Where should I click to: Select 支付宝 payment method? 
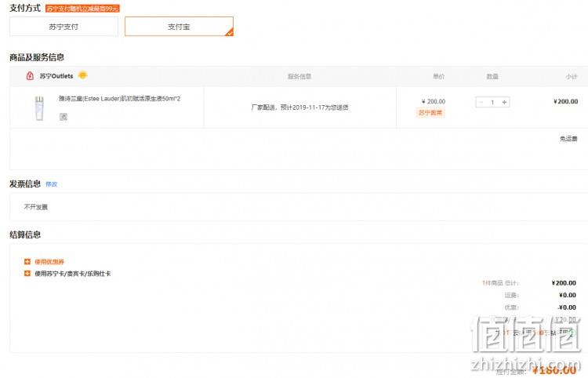pyautogui.click(x=179, y=27)
